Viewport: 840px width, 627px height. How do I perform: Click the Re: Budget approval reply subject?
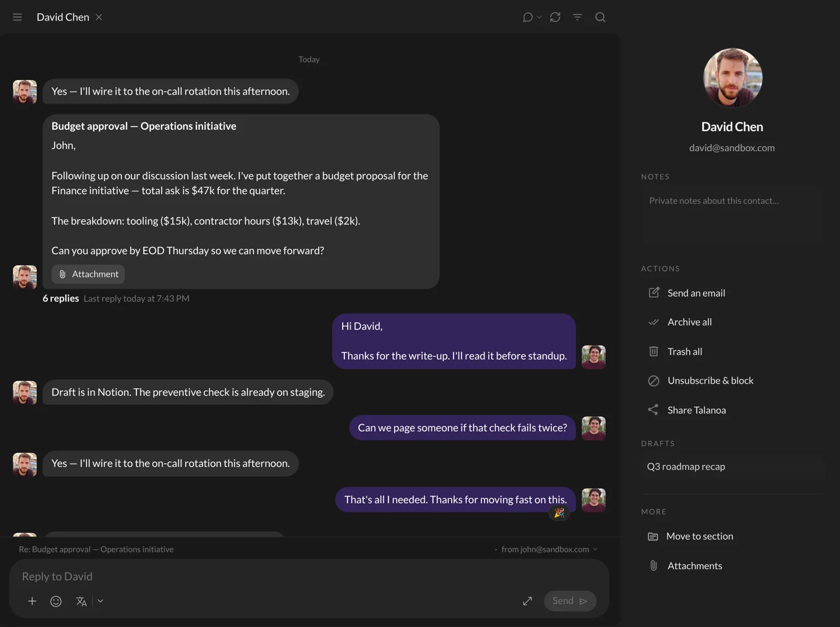(x=96, y=549)
